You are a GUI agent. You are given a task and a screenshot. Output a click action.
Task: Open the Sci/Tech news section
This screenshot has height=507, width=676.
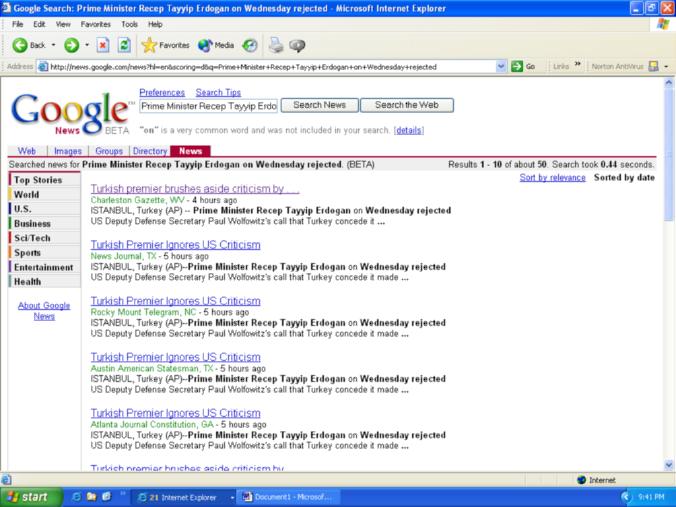click(31, 238)
